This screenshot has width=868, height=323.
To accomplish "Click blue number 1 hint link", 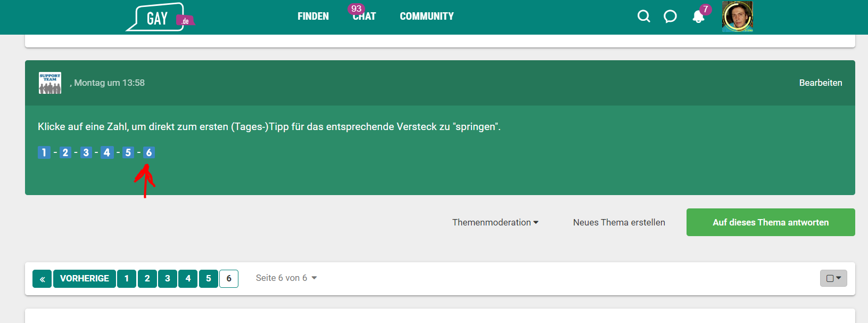I will point(44,153).
